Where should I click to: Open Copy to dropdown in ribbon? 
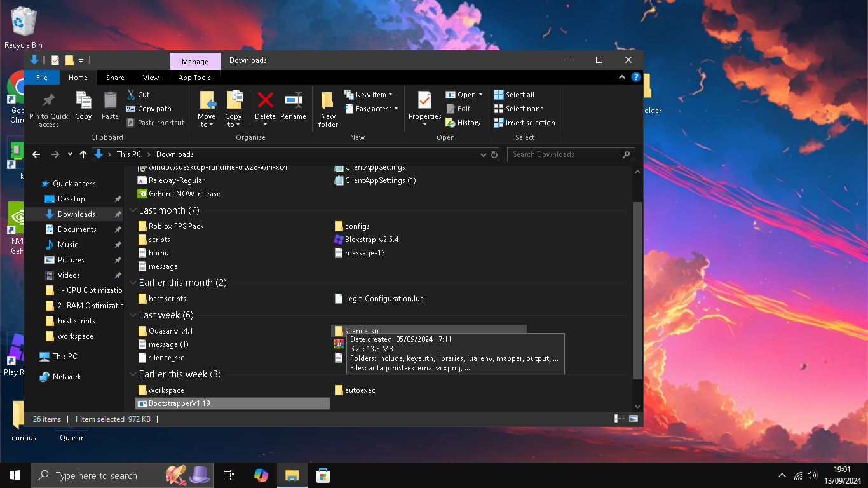233,109
